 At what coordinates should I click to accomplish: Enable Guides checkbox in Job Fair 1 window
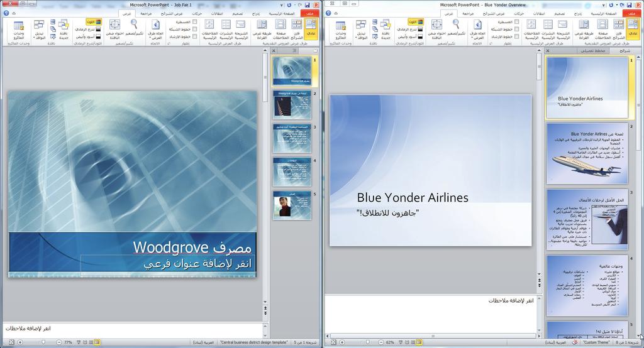pyautogui.click(x=195, y=36)
